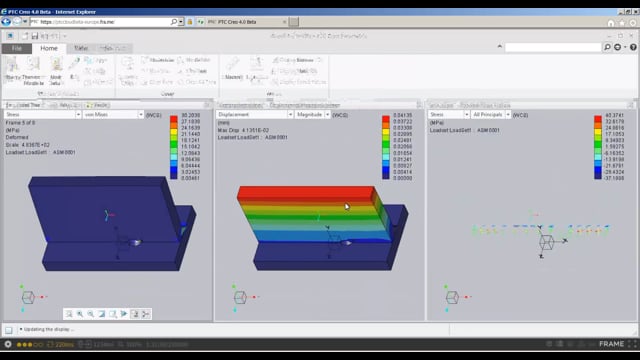Click the zoom out magnifier icon
The image size is (640, 360).
(91, 314)
